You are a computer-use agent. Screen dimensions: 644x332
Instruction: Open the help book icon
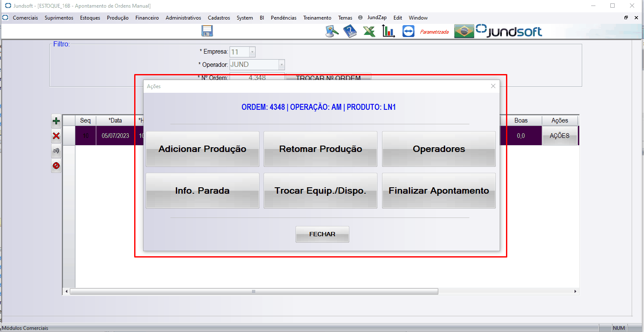coord(350,31)
